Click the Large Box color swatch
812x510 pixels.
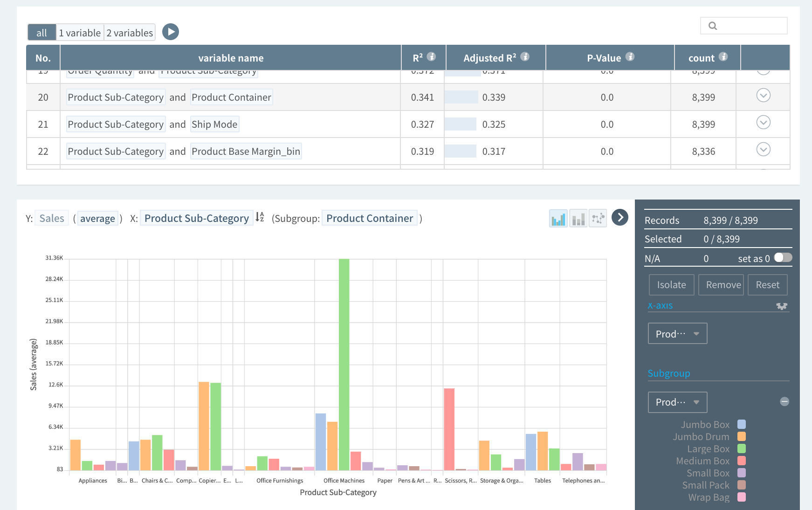(x=742, y=448)
